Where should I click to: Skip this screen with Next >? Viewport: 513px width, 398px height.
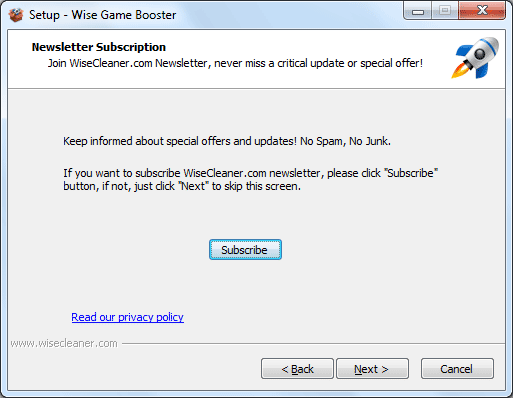[x=372, y=369]
